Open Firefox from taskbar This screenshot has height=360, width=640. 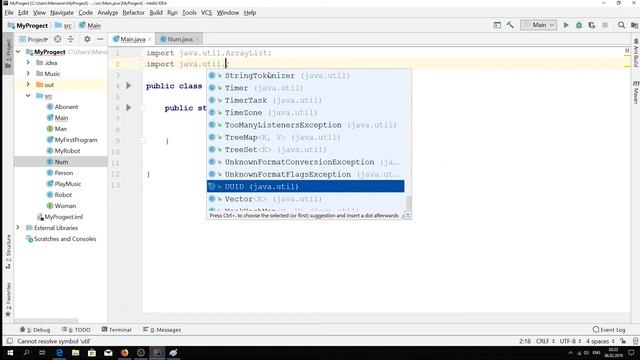click(x=124, y=353)
